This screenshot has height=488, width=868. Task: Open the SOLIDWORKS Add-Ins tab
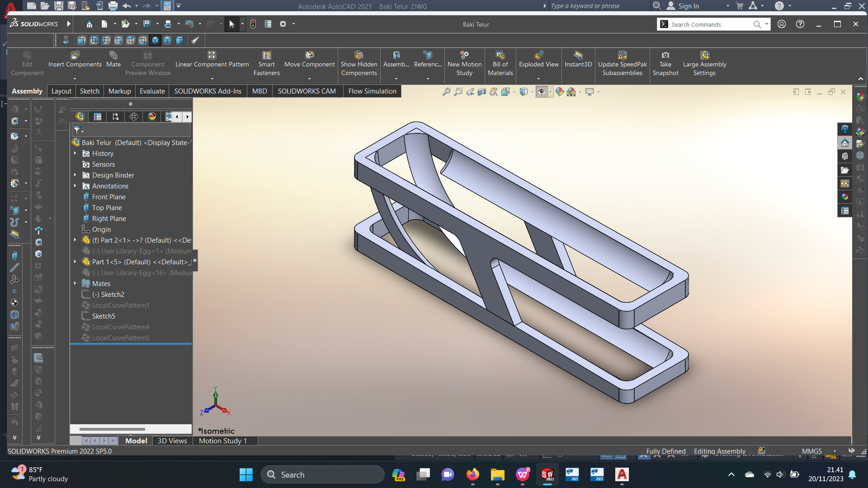point(208,91)
